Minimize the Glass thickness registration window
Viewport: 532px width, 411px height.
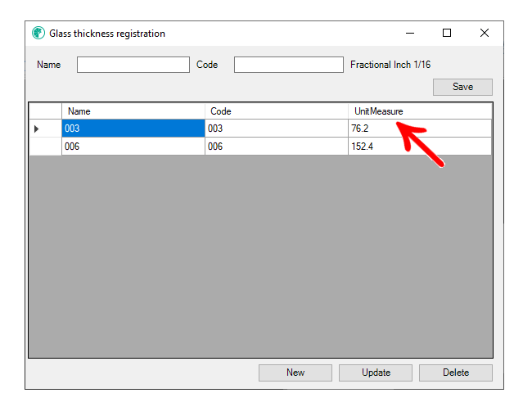(410, 33)
